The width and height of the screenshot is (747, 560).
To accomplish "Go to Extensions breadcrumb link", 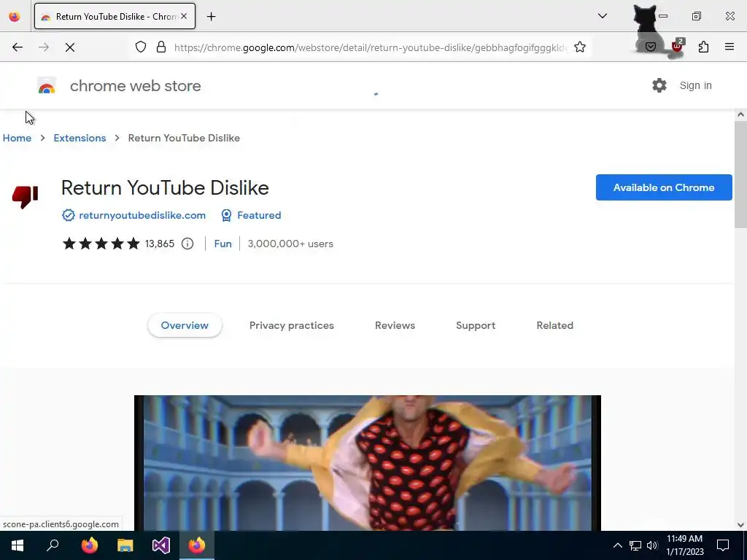I will [x=80, y=138].
